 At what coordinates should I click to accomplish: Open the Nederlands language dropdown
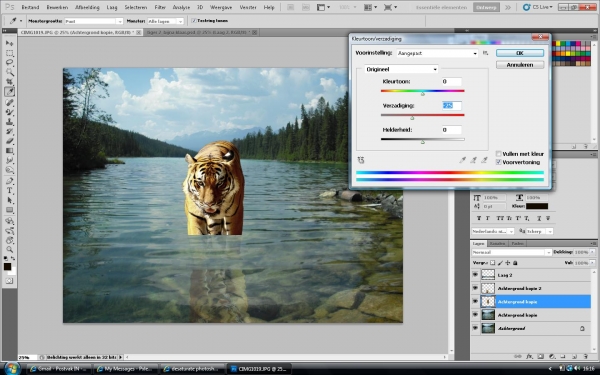pyautogui.click(x=493, y=231)
